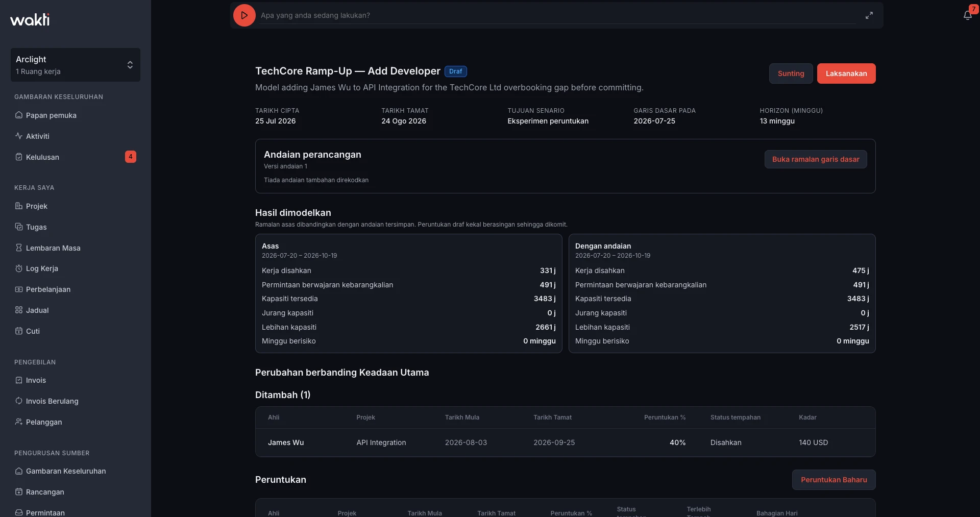Click the 140 USD rate cell
The height and width of the screenshot is (517, 980).
(814, 442)
